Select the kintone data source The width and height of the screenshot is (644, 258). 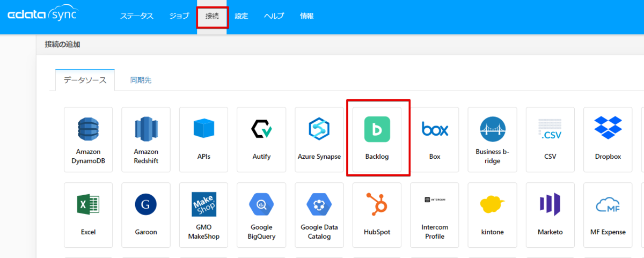point(493,215)
